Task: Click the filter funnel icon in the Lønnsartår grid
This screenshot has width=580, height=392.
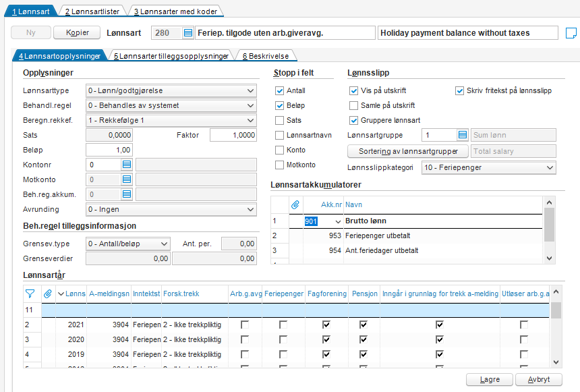Action: [x=30, y=294]
